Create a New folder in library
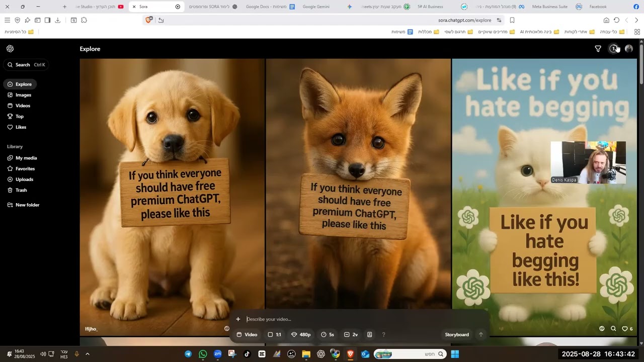Viewport: 644px width, 362px height. 24,205
